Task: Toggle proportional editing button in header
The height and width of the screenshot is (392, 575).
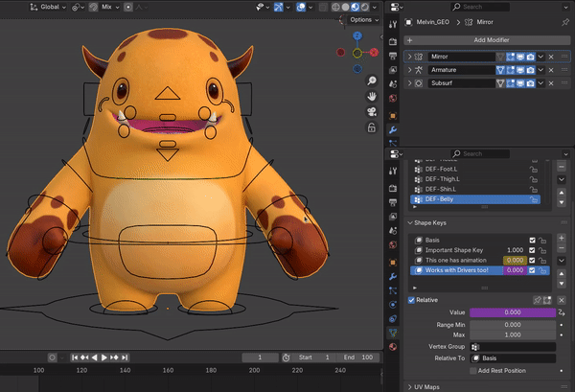Action: point(128,7)
